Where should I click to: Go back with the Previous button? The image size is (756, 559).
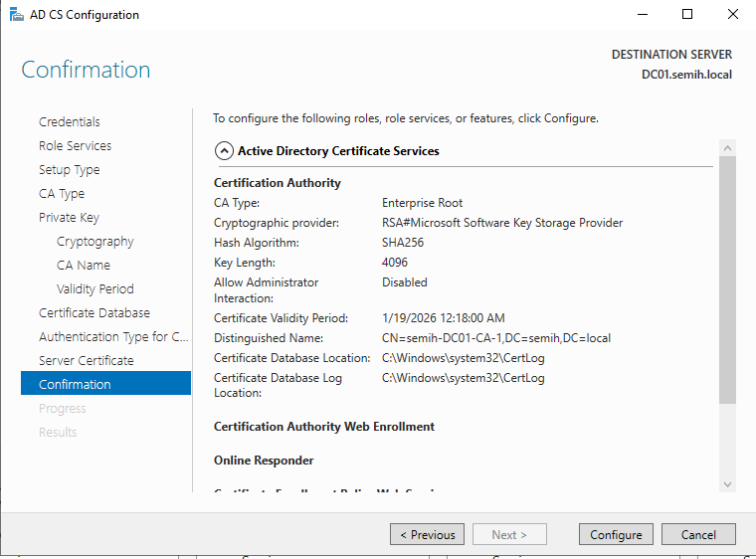point(427,534)
